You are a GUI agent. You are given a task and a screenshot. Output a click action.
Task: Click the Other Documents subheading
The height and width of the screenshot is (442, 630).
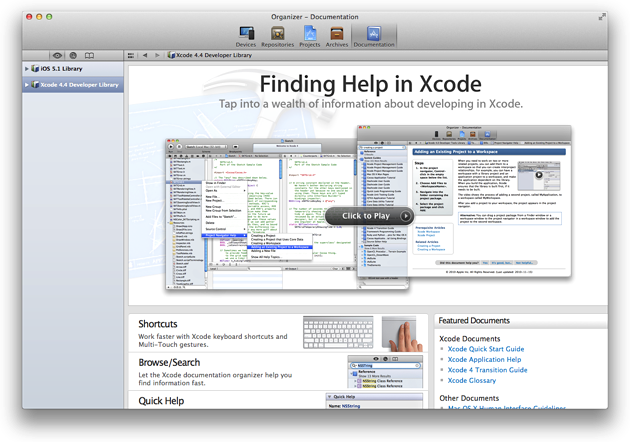point(469,398)
